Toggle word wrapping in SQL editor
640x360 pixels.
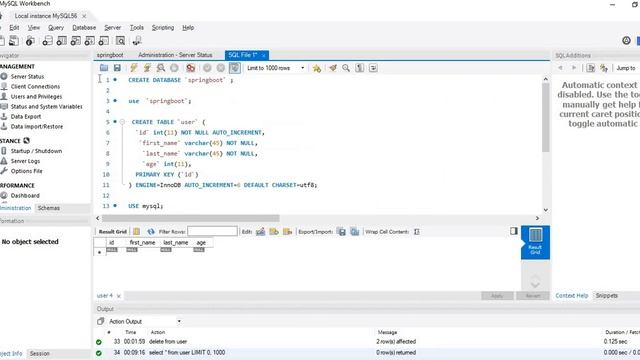point(373,68)
